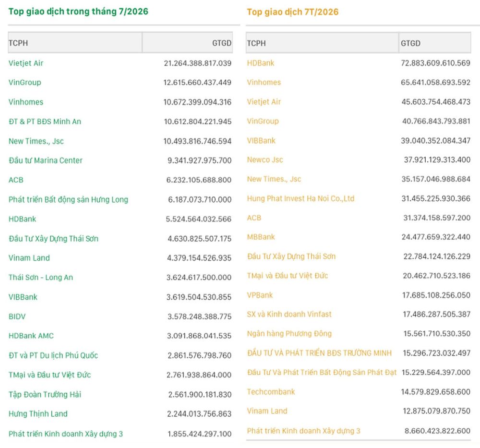Select the value 12.615.660.437.449
This screenshot has width=480, height=448.
(197, 83)
